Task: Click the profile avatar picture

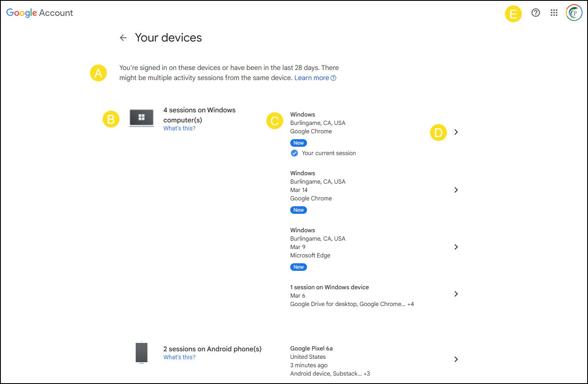Action: click(x=573, y=13)
